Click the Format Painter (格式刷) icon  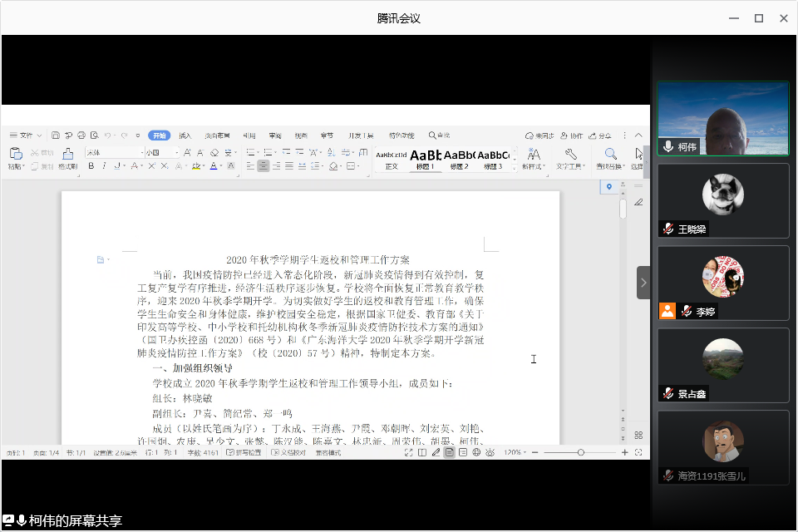click(x=67, y=155)
